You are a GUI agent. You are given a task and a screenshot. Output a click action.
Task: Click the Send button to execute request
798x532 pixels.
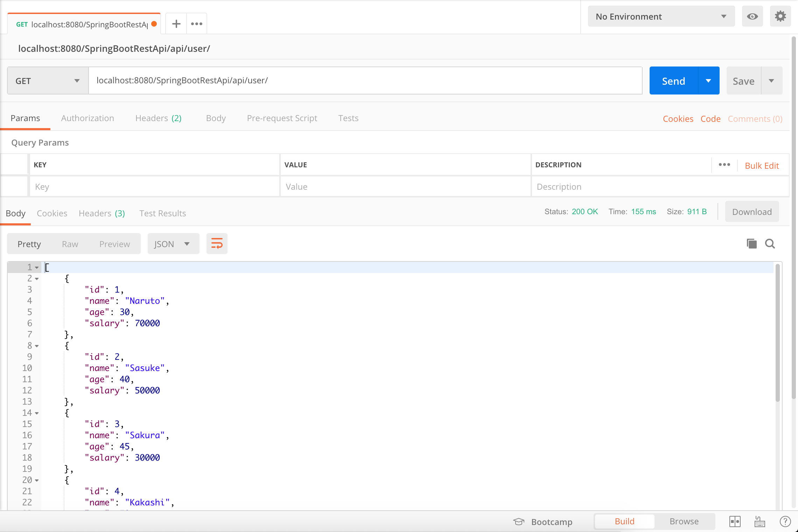[x=674, y=80]
